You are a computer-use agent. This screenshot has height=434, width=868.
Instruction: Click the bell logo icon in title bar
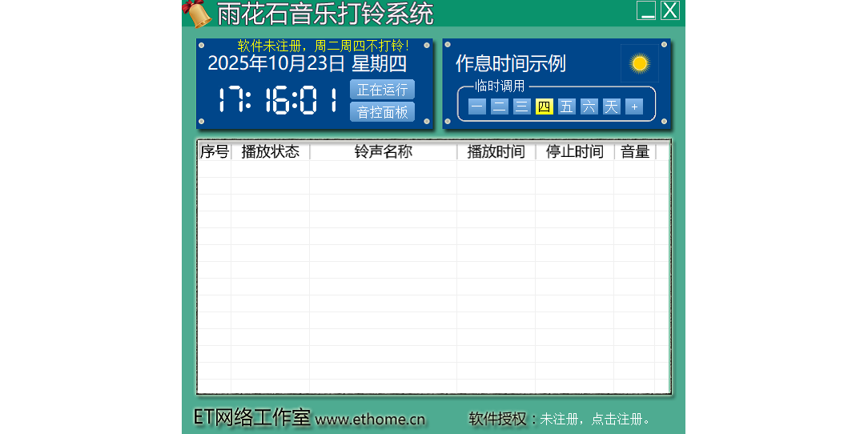click(x=197, y=13)
